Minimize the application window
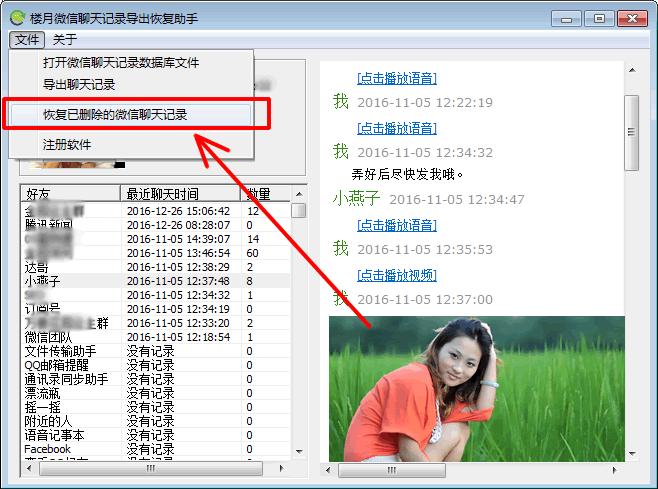This screenshot has width=658, height=489. coord(566,19)
